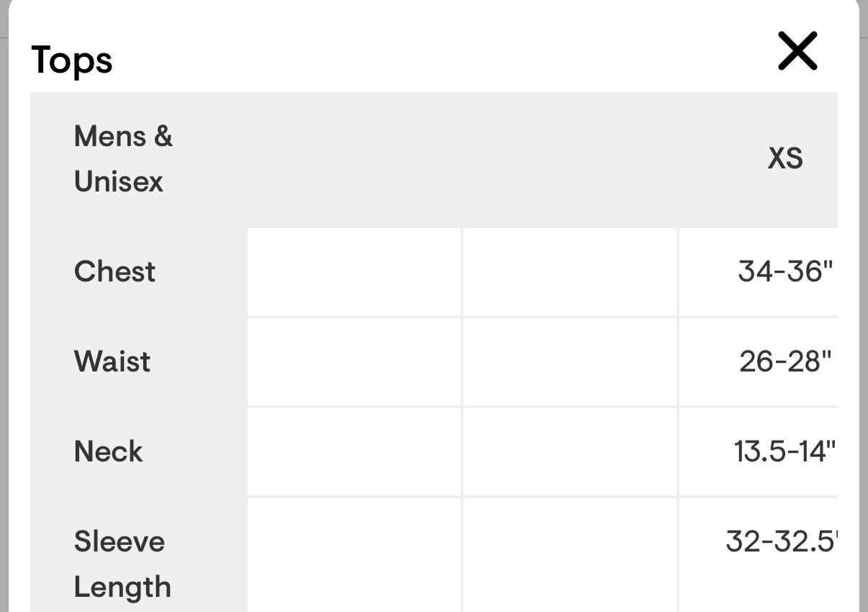Click the 13.5-14" neck measurement
The height and width of the screenshot is (612, 868).
(784, 451)
